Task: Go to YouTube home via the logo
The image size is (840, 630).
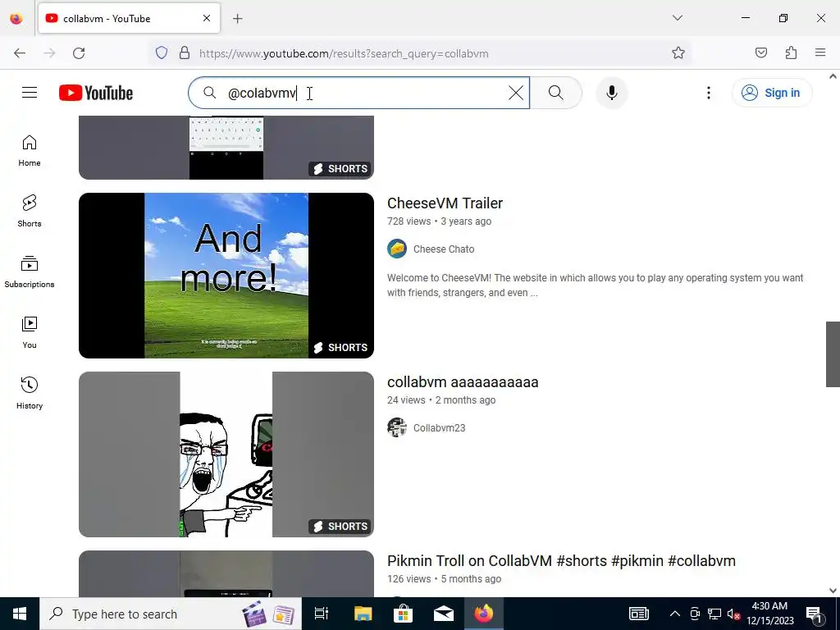Action: tap(96, 93)
